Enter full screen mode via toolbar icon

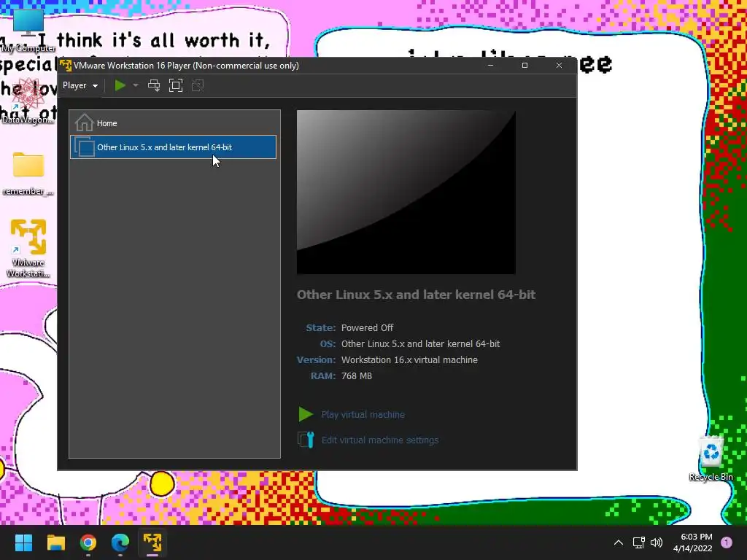click(176, 86)
